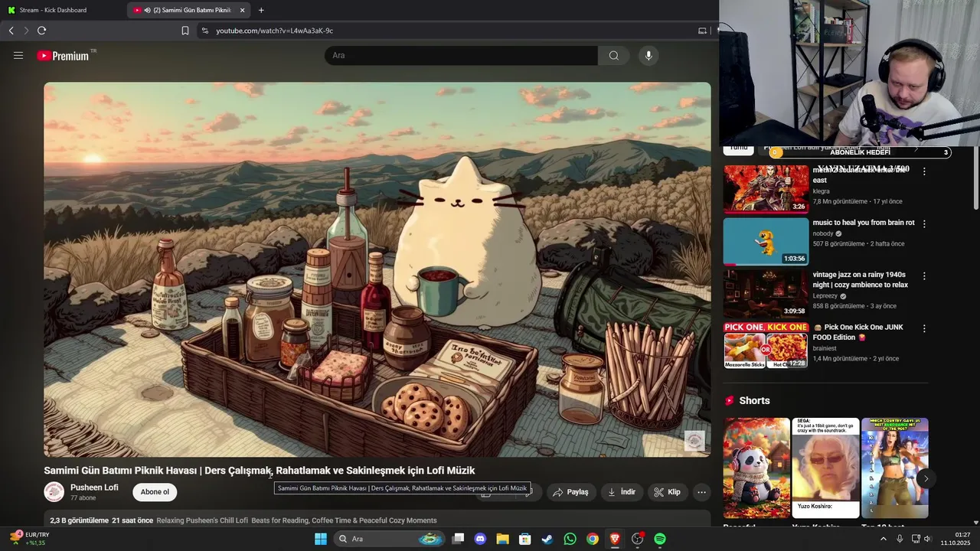Subscribe with the 'Abone ol' button

coord(155,492)
